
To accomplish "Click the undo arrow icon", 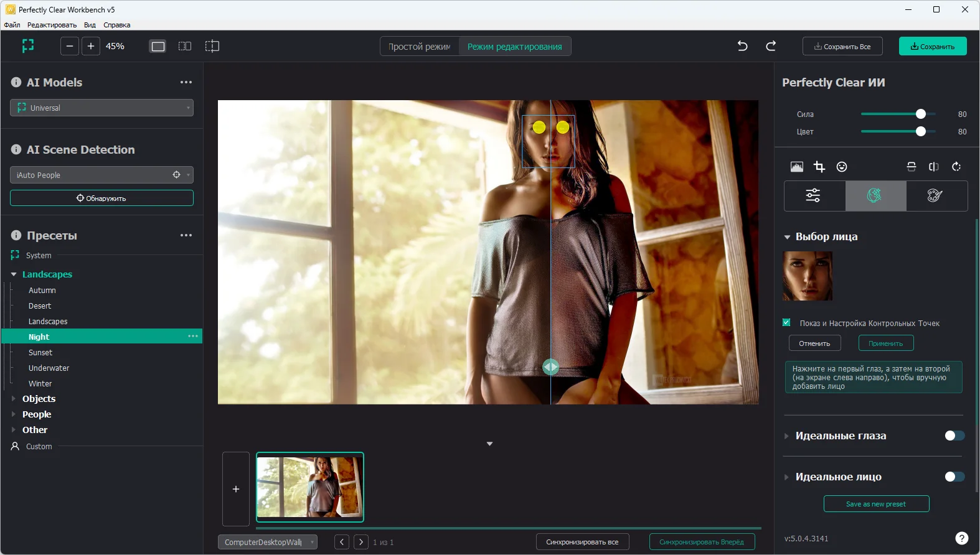I will point(742,46).
